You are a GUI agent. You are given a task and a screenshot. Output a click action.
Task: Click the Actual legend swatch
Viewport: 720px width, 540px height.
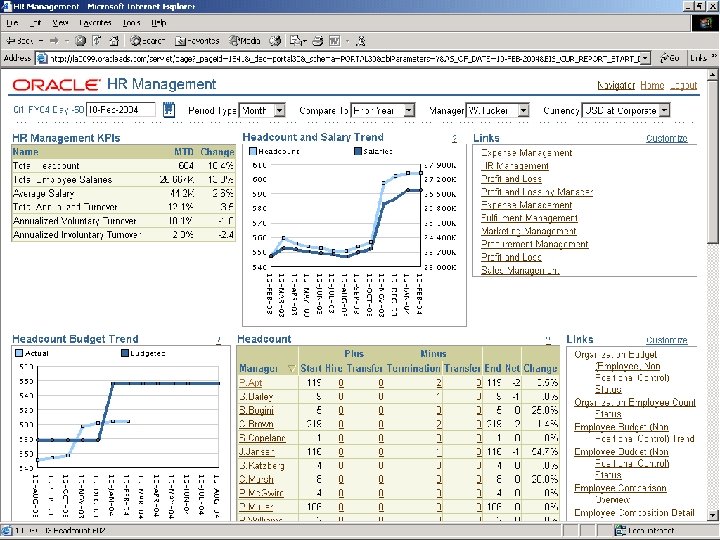[19, 353]
